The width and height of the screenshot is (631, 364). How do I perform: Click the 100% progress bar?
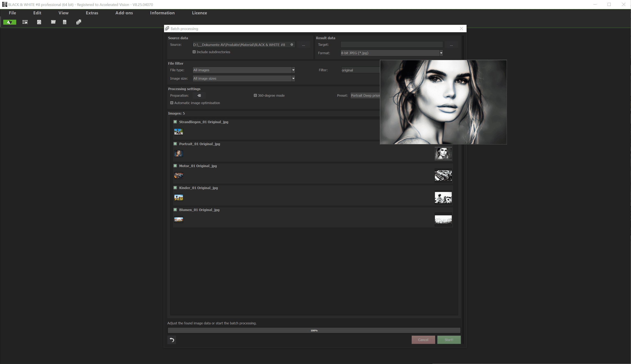(x=314, y=330)
